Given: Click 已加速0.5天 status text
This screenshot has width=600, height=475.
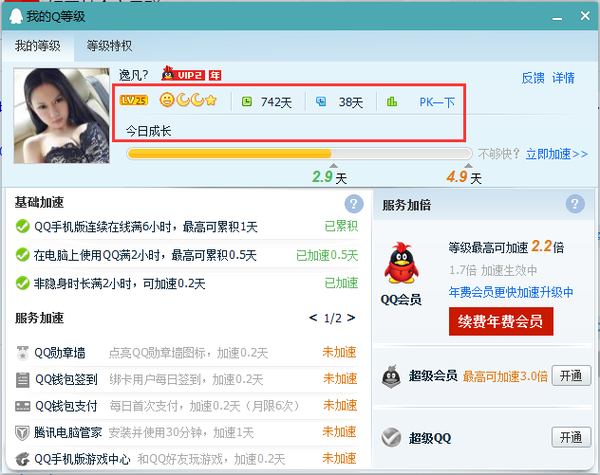Looking at the screenshot, I should tap(327, 255).
